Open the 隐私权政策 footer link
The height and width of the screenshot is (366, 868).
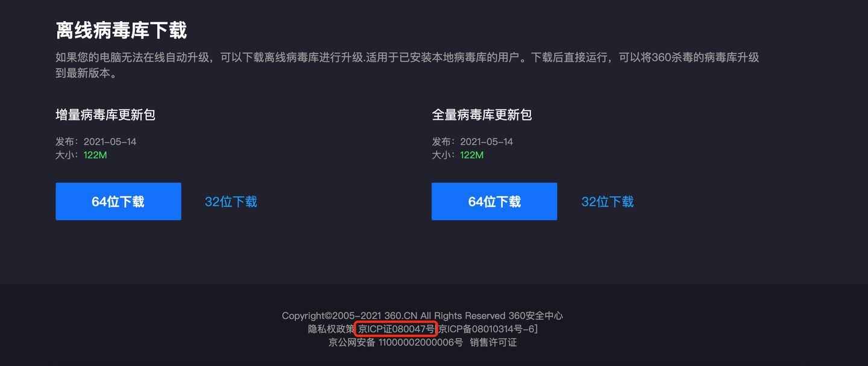point(331,329)
